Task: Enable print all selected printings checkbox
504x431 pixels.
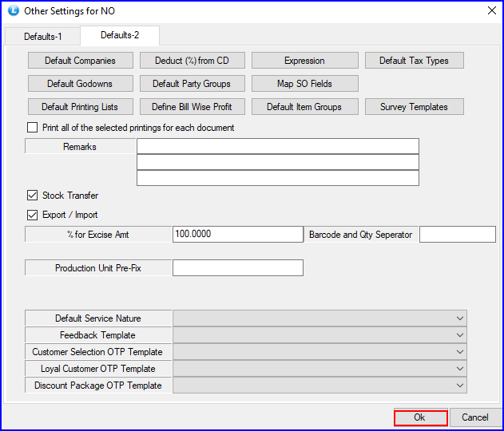Action: [x=32, y=128]
